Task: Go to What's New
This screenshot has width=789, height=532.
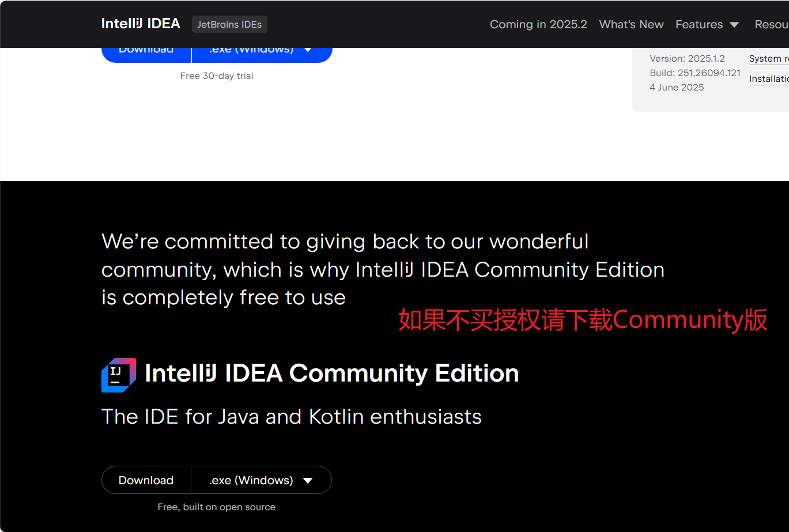Action: click(x=631, y=24)
